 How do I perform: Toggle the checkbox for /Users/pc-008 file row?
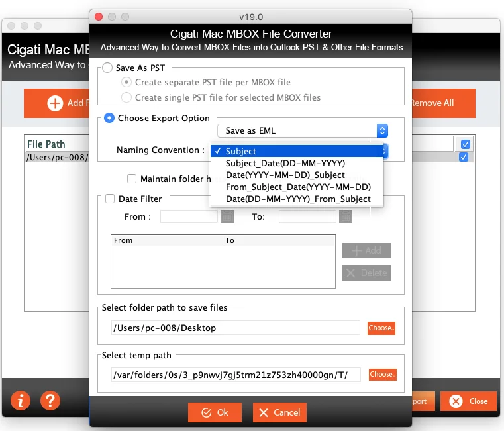(463, 157)
